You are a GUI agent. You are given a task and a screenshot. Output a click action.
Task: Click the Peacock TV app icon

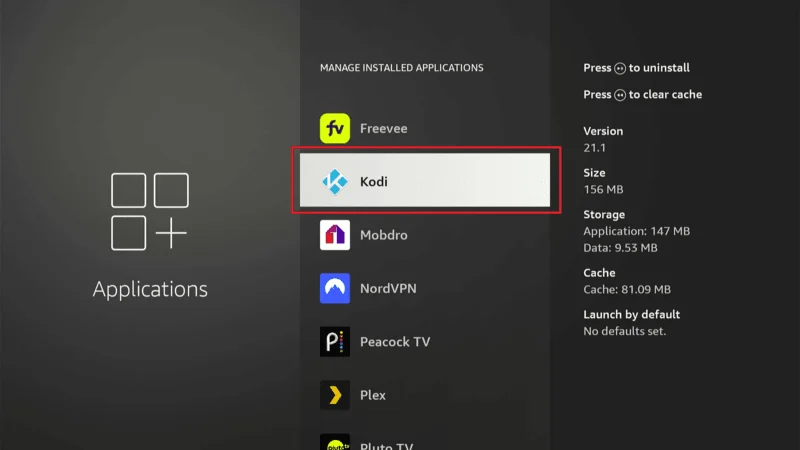[x=335, y=341]
